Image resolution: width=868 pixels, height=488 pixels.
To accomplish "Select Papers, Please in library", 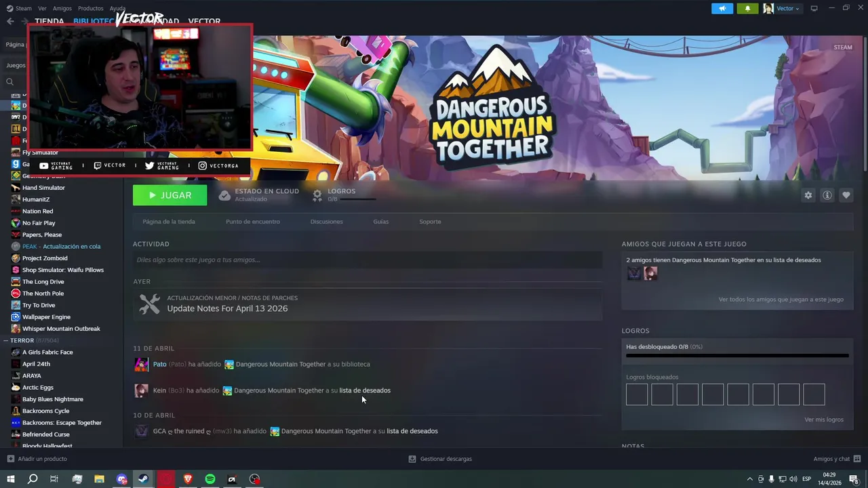I will point(42,235).
